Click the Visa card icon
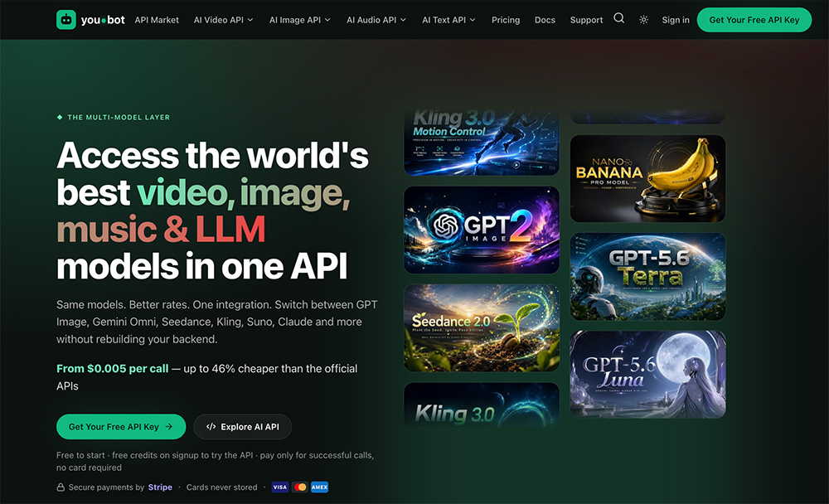This screenshot has width=829, height=504. pyautogui.click(x=280, y=487)
